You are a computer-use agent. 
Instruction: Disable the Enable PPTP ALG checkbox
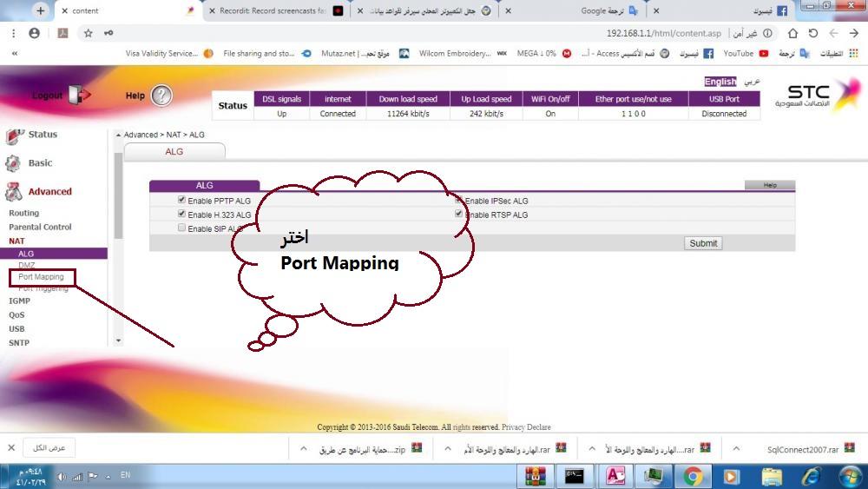tap(181, 201)
